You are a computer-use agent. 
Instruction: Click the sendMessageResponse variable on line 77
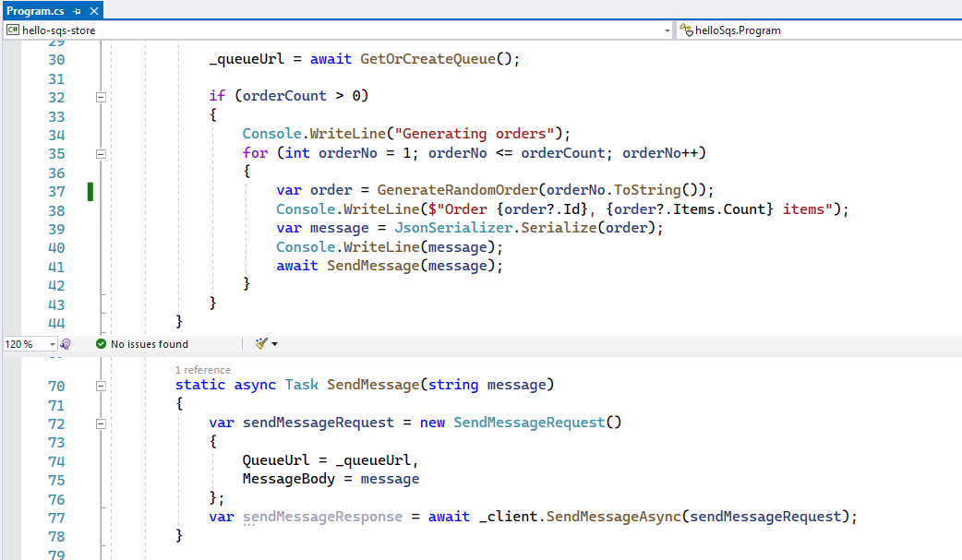click(323, 517)
